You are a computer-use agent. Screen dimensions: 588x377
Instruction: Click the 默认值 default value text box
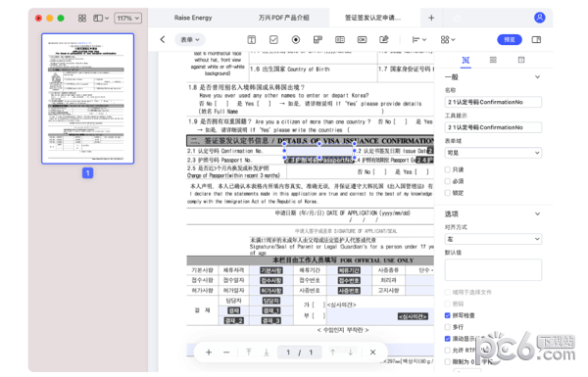pyautogui.click(x=493, y=270)
